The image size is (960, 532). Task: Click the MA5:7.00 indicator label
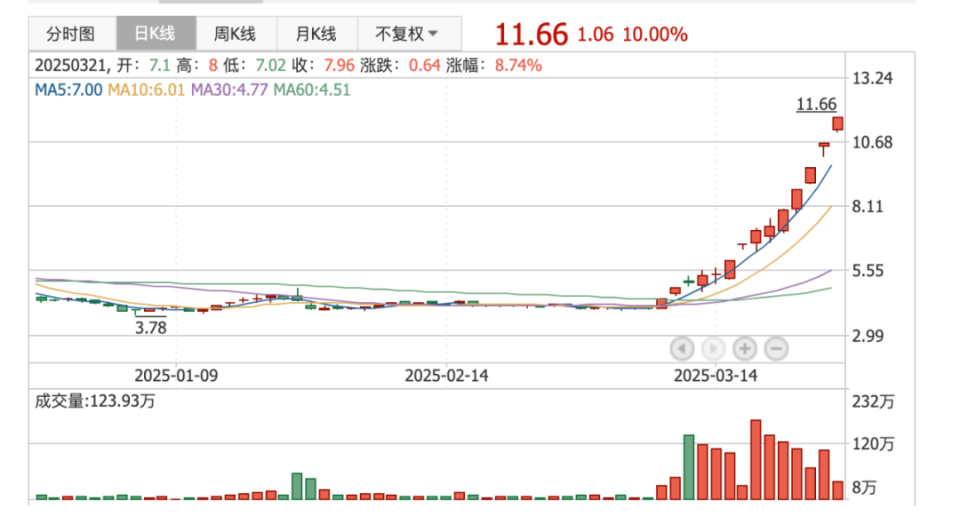(68, 90)
